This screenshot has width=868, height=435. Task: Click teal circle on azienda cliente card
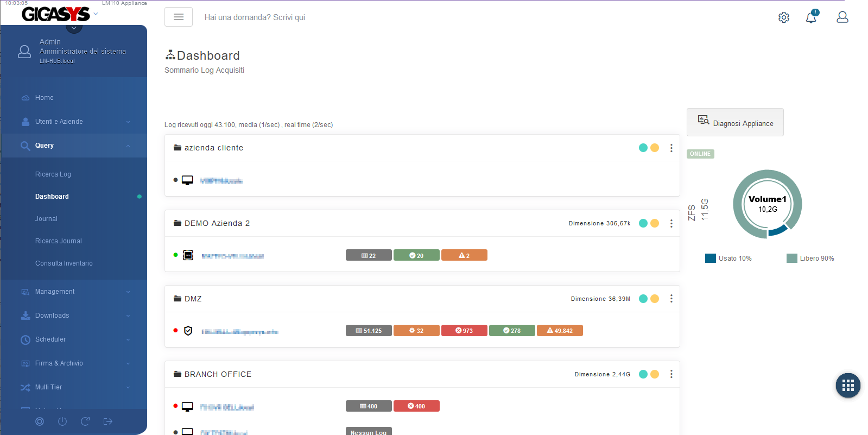tap(643, 148)
